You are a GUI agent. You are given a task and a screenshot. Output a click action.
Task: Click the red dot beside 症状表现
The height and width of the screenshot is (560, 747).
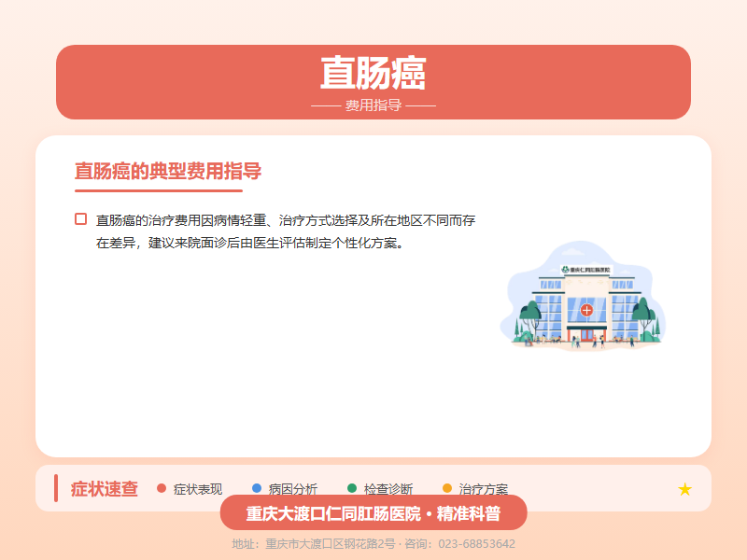coord(162,488)
